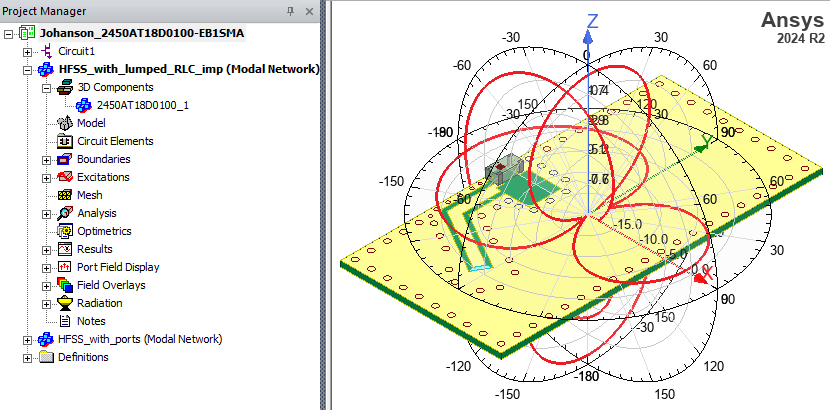The image size is (830, 410).
Task: Close the Project Manager panel
Action: tap(310, 11)
